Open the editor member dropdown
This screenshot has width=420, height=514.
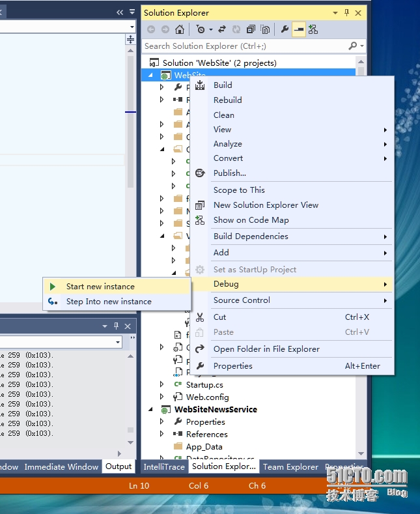click(x=132, y=27)
